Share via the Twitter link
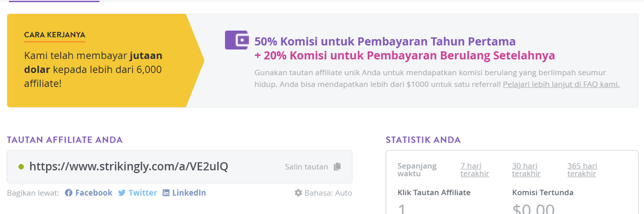 137,193
